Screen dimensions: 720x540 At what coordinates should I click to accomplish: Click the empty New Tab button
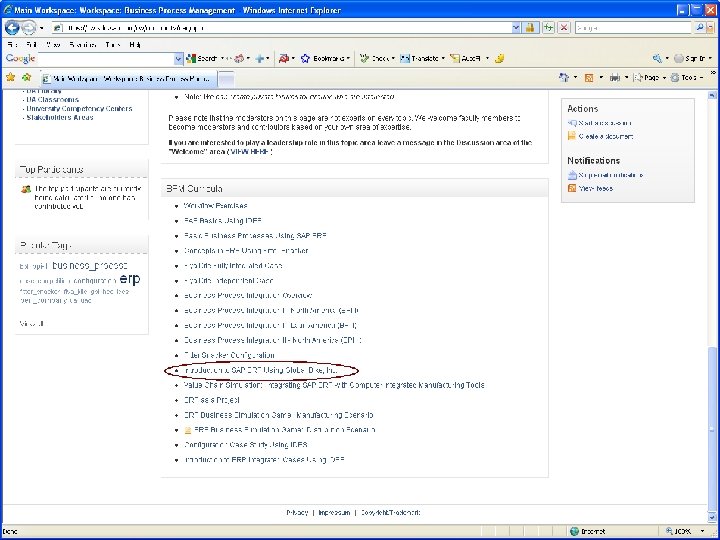click(225, 79)
